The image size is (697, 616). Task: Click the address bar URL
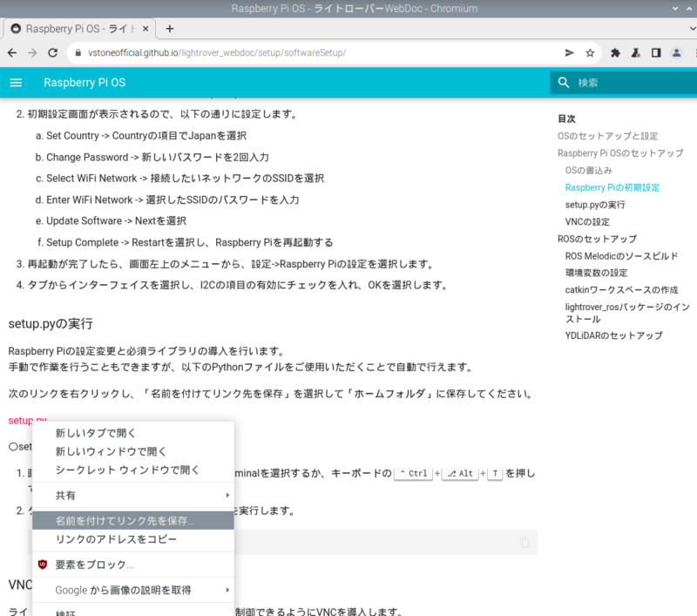[217, 53]
